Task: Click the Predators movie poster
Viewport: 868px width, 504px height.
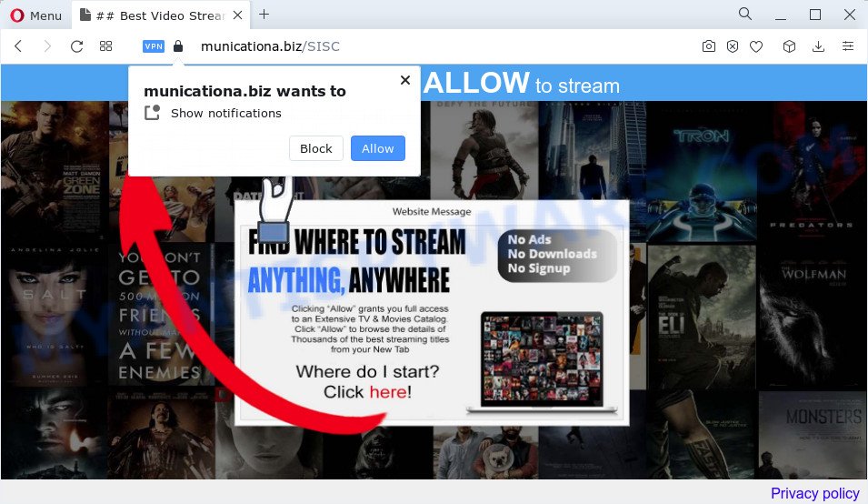Action: 812,172
